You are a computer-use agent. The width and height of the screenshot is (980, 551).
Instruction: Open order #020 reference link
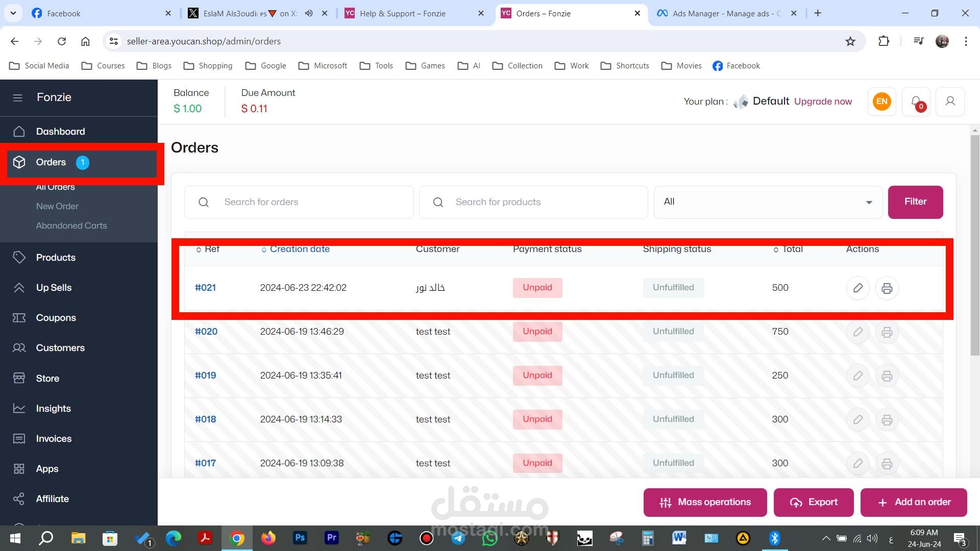206,332
